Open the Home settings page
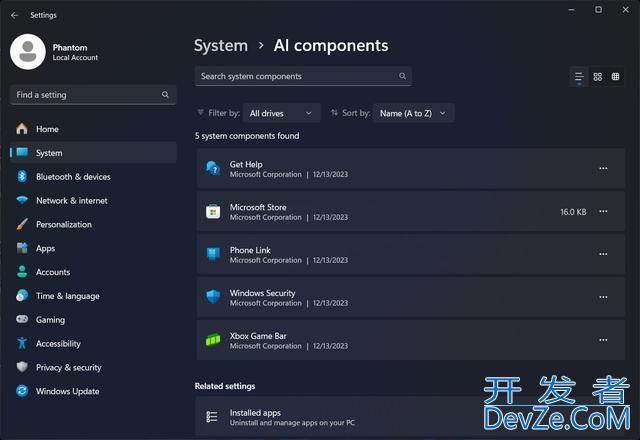 (x=93, y=129)
